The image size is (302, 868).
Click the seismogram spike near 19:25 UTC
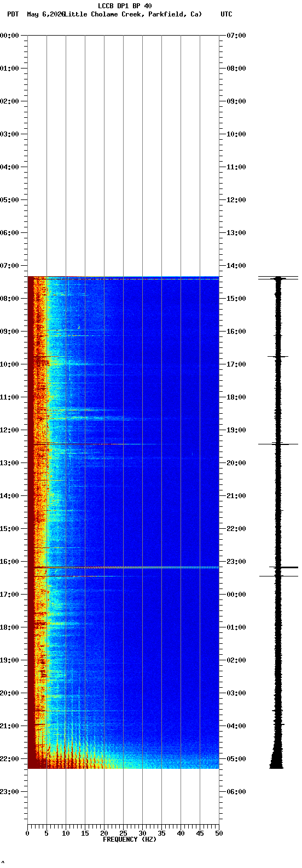(278, 444)
